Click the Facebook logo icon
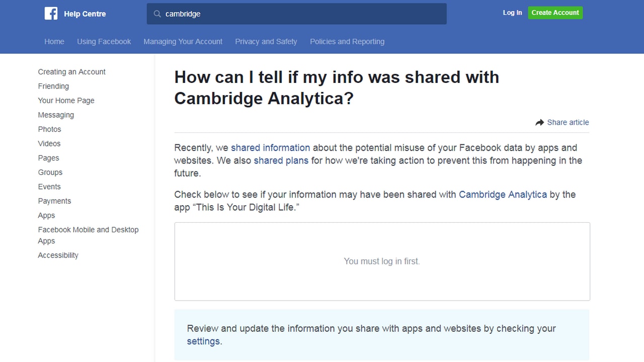Screen dimensions: 644x362 tap(51, 14)
